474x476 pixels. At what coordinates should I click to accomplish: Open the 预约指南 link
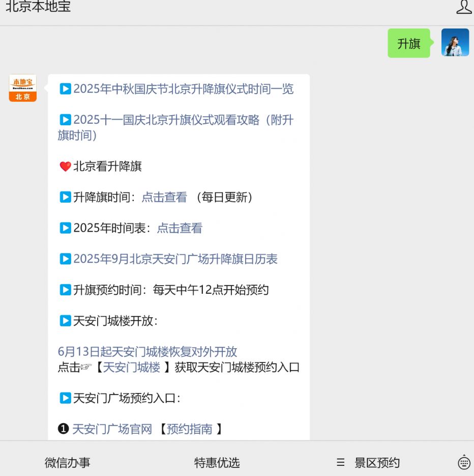(190, 429)
